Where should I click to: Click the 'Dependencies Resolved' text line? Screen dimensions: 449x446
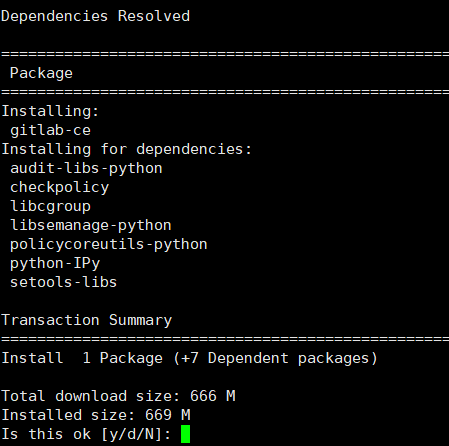click(95, 16)
